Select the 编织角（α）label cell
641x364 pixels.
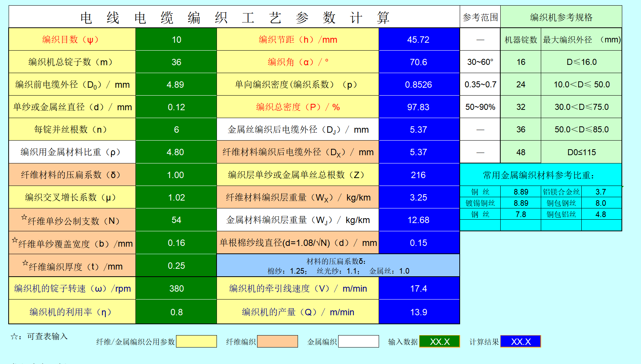(298, 62)
